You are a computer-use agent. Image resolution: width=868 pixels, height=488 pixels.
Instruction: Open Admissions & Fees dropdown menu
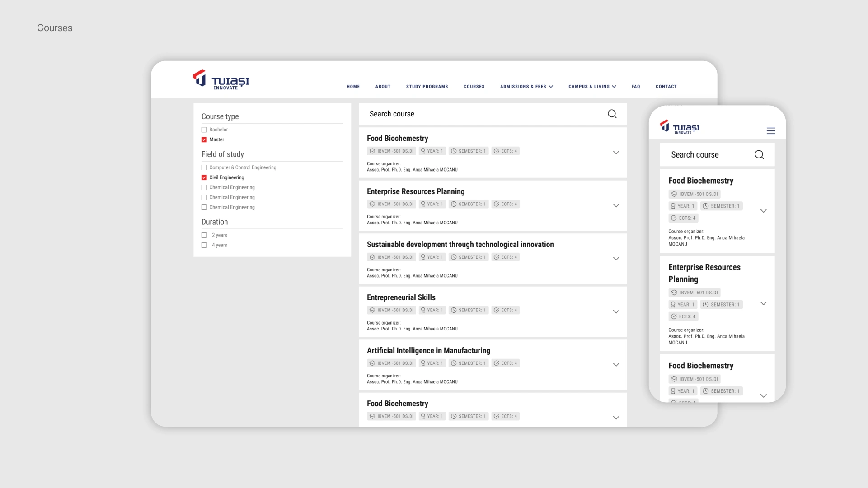coord(526,87)
